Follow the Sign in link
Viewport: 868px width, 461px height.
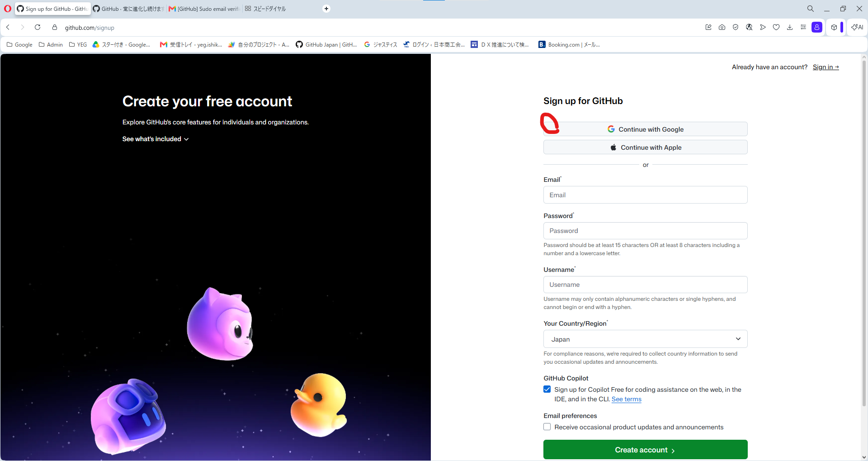click(x=826, y=67)
